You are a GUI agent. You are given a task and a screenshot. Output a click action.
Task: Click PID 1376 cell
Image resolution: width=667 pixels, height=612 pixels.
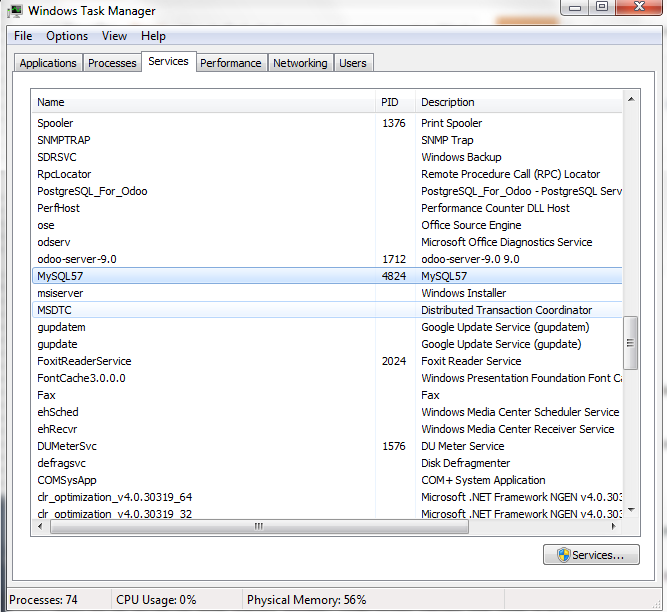point(394,123)
